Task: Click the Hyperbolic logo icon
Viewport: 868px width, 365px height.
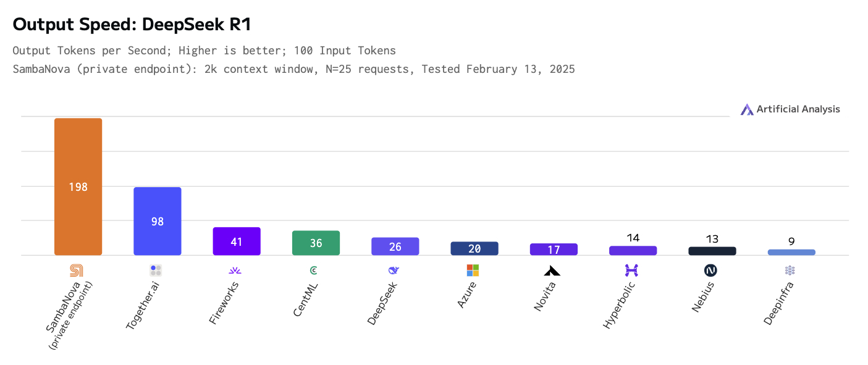Action: [x=631, y=271]
